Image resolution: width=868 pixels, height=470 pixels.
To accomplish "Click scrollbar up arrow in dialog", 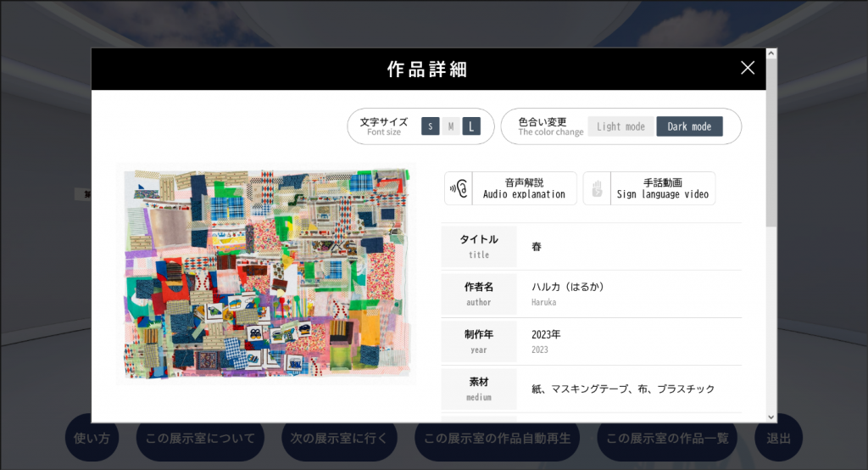I will pyautogui.click(x=771, y=53).
